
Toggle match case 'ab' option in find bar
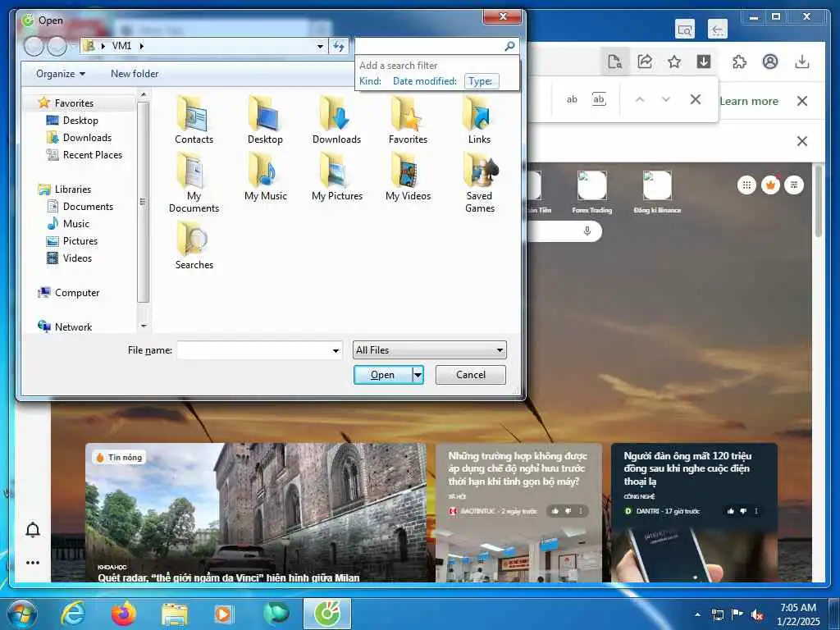[x=572, y=99]
